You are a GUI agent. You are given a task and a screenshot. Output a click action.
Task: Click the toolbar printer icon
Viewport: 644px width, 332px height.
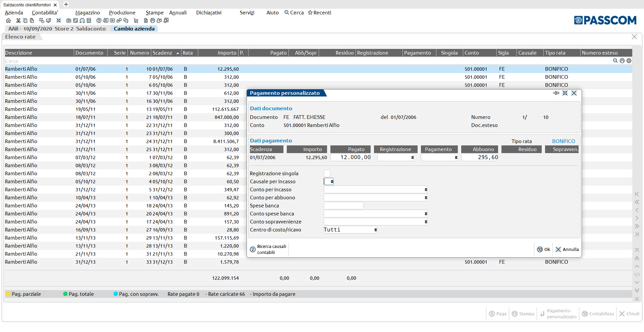(x=153, y=20)
